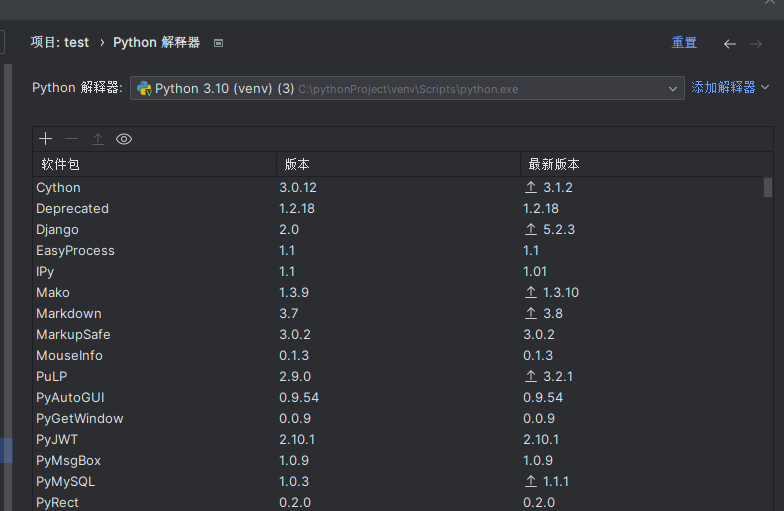Screen dimensions: 784x511
Task: Toggle the eye icon for early releases
Action: 124,139
